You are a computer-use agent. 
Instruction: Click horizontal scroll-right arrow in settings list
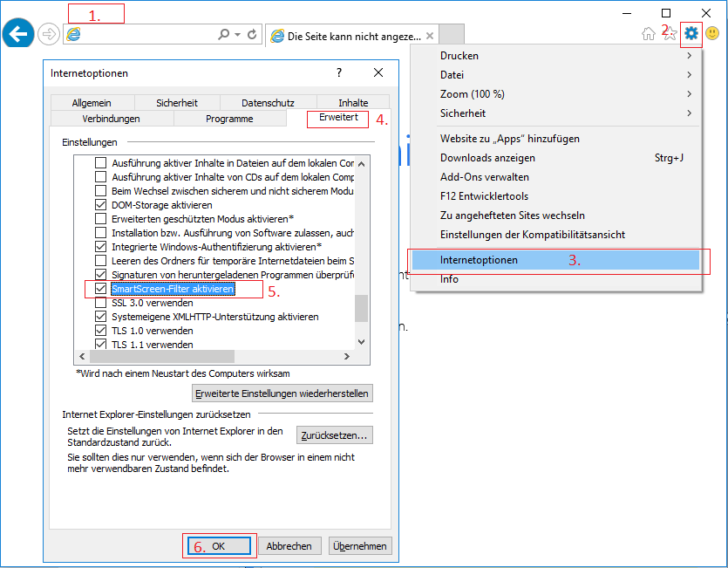(347, 357)
